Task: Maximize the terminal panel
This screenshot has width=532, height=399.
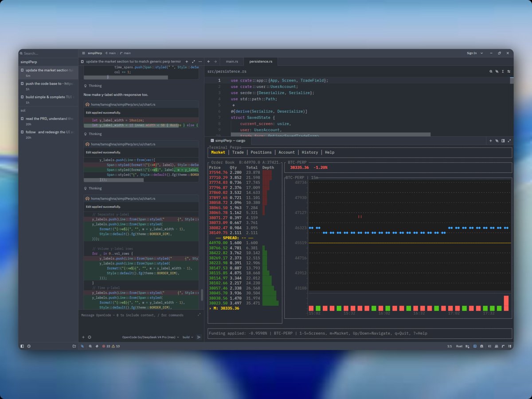Action: (509, 141)
